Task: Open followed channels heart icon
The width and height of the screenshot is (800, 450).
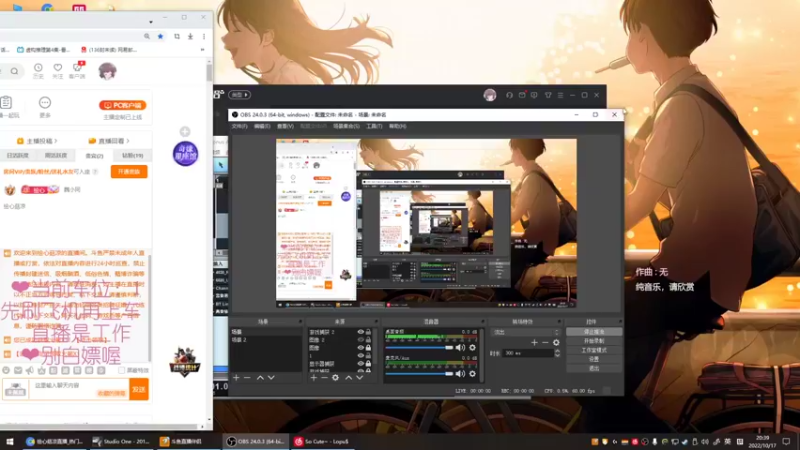Action: [58, 67]
